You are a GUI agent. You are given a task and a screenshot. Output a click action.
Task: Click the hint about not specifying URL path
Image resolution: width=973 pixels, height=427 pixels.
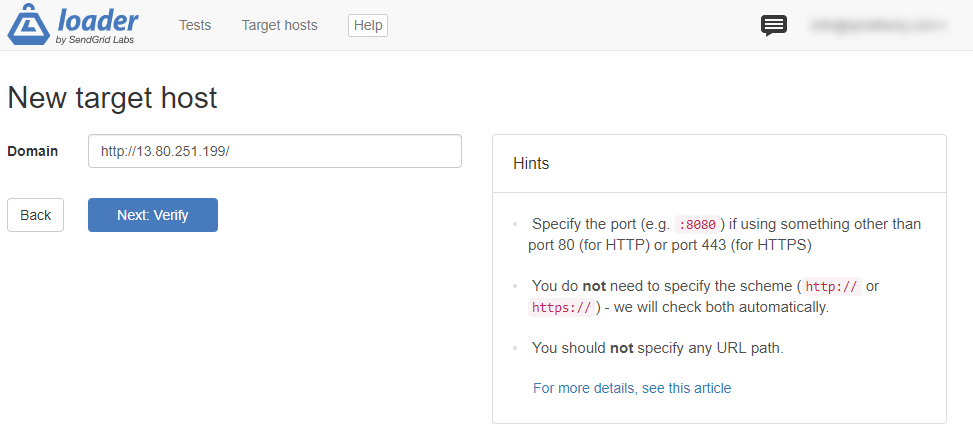click(657, 348)
